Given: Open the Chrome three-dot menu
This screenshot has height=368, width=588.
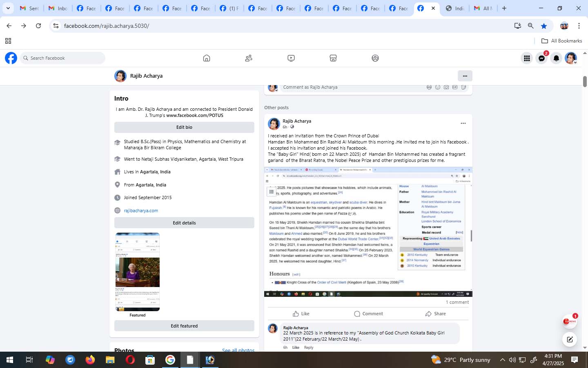Looking at the screenshot, I should coord(579,26).
